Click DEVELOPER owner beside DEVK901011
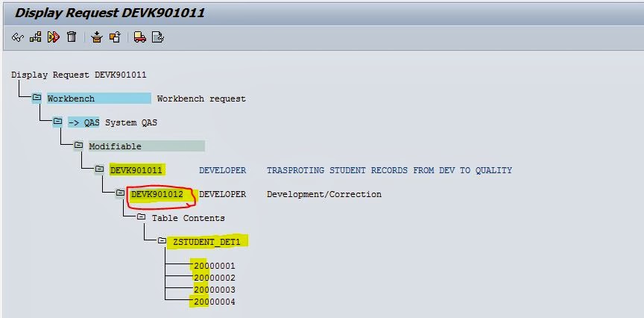 tap(223, 170)
